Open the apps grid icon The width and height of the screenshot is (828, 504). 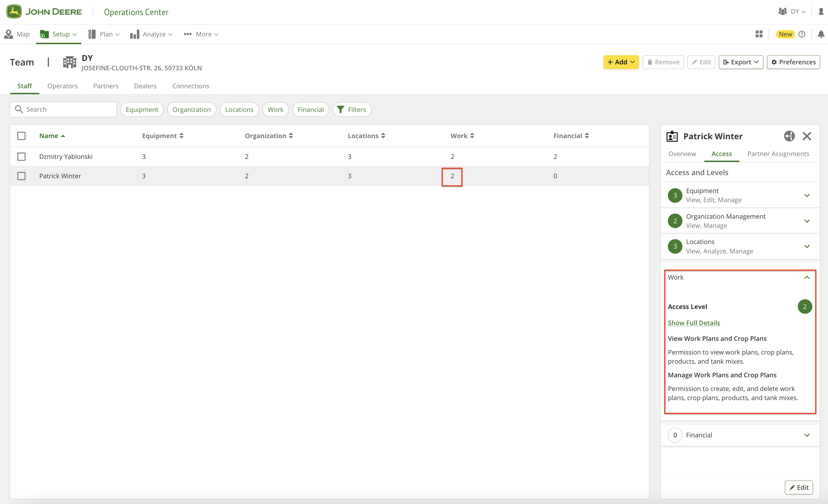click(759, 34)
